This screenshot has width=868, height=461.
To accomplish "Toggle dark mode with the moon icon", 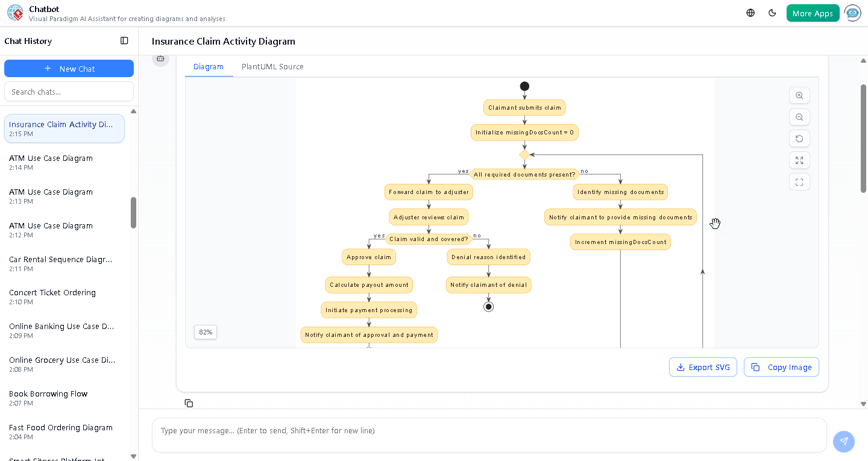I will point(772,12).
